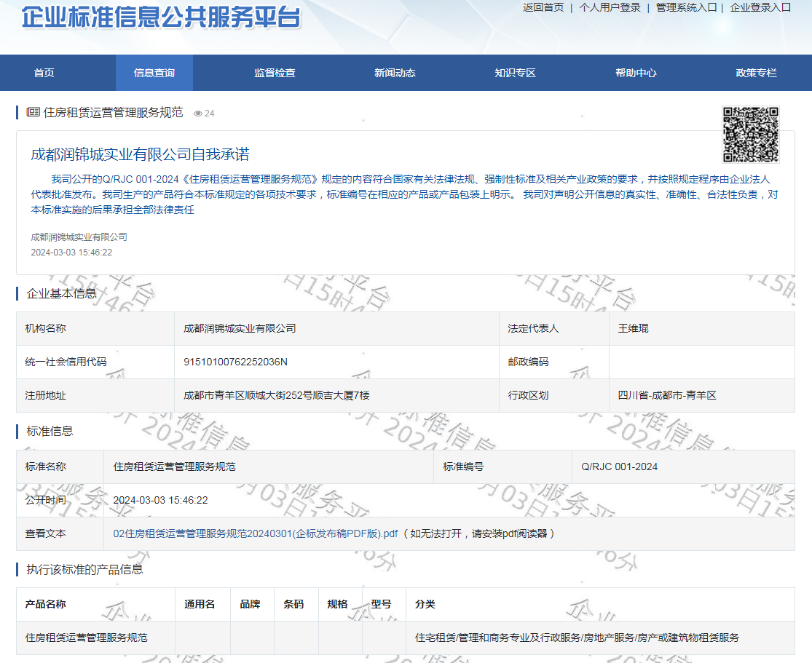
Task: Open the 个人用户登录 login link
Action: coord(610,7)
